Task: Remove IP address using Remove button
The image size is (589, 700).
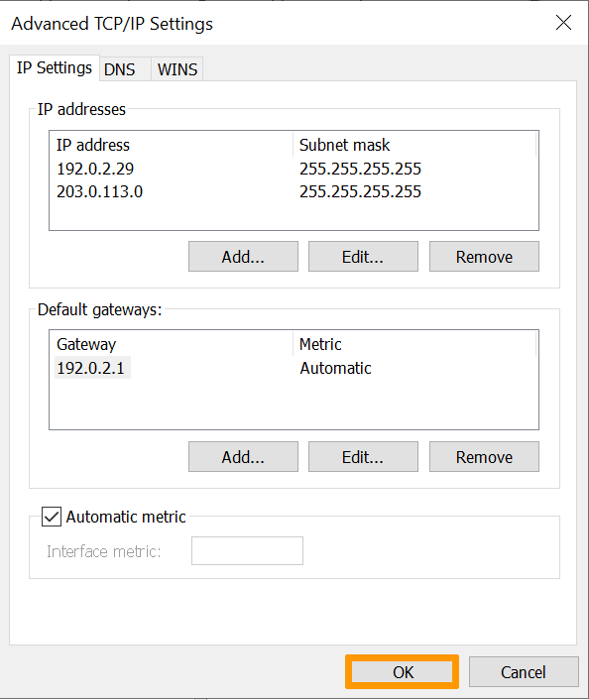Action: pyautogui.click(x=484, y=257)
